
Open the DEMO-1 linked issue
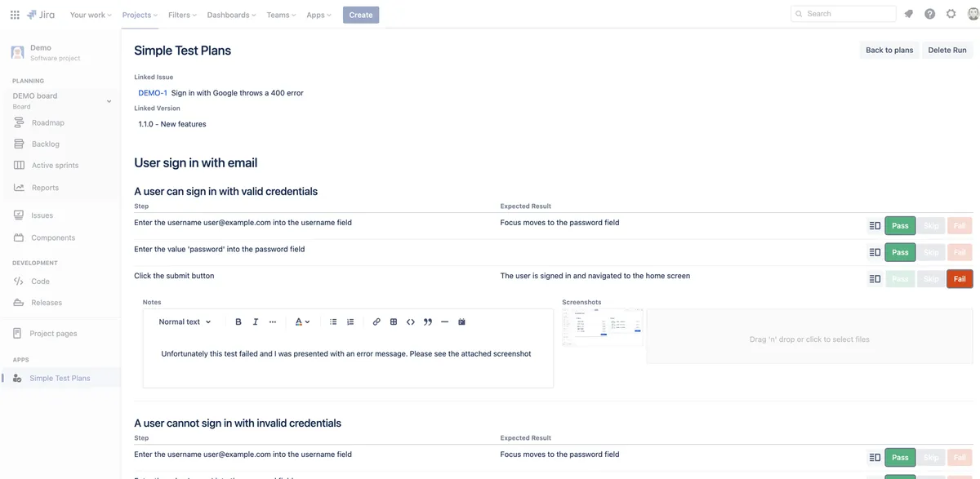153,93
